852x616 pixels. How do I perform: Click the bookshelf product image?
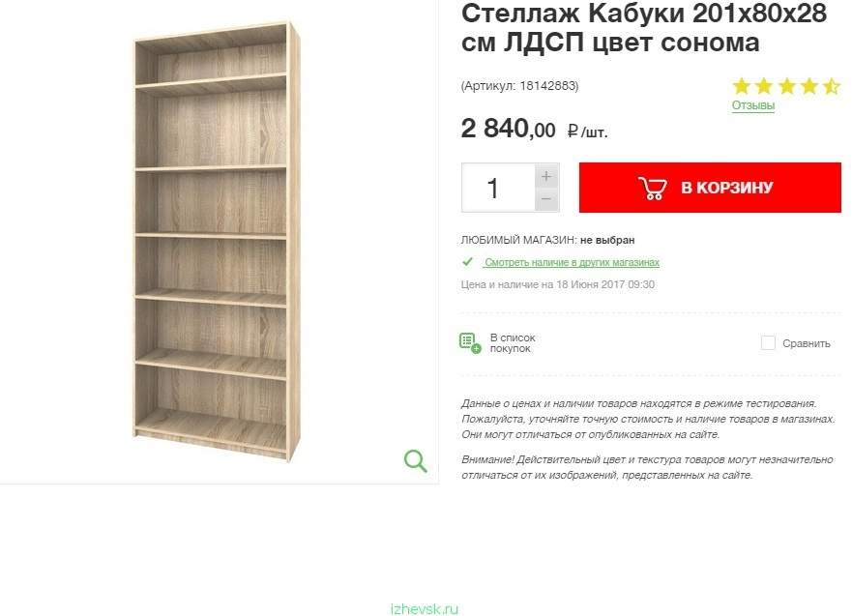(217, 241)
